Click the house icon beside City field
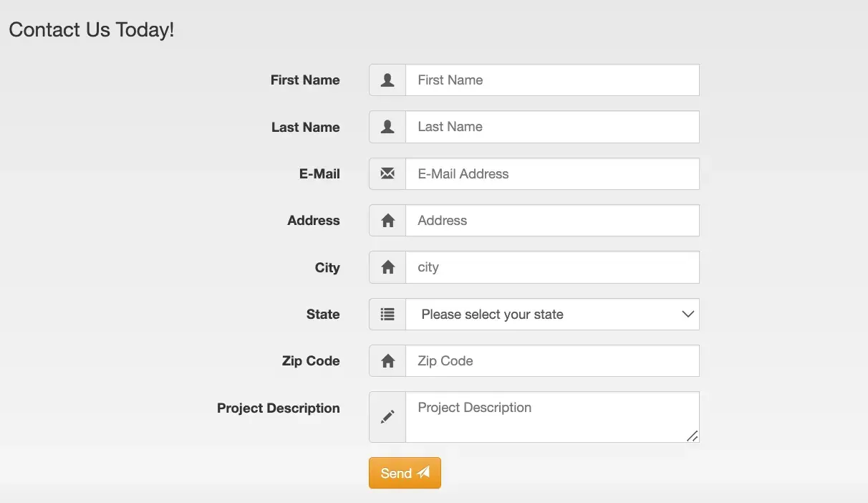 pyautogui.click(x=387, y=267)
